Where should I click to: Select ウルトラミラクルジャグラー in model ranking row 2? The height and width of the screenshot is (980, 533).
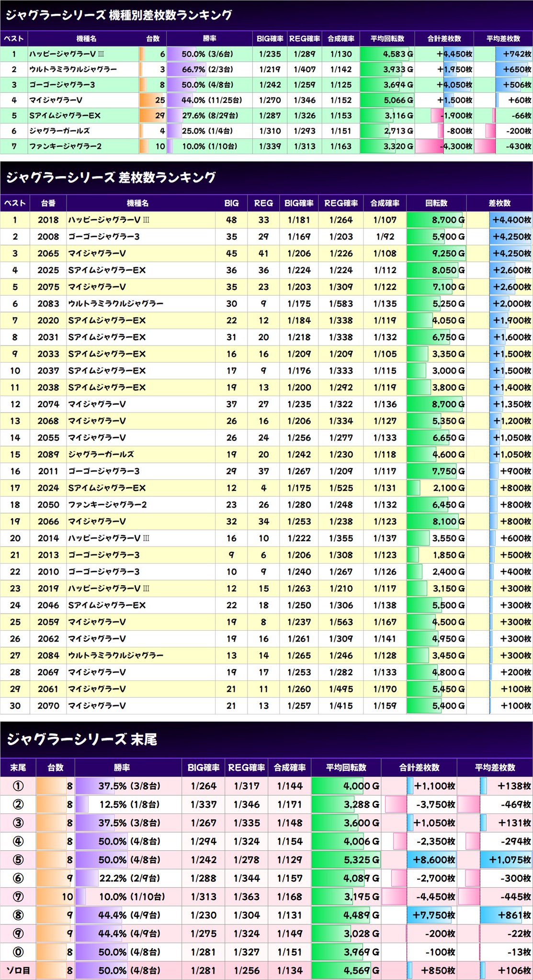coord(73,69)
